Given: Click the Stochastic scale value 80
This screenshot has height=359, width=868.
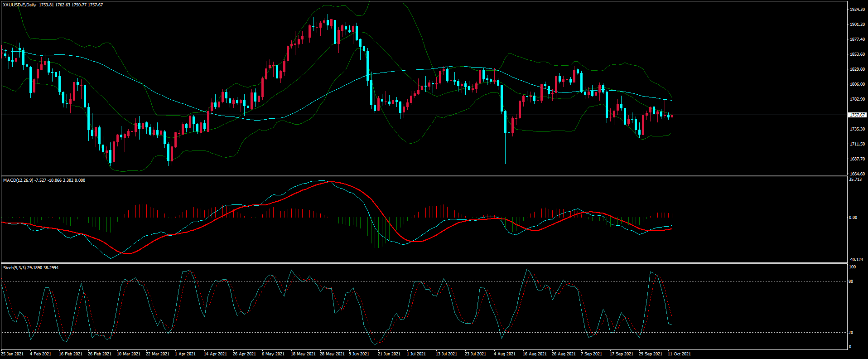Looking at the screenshot, I should (x=851, y=281).
